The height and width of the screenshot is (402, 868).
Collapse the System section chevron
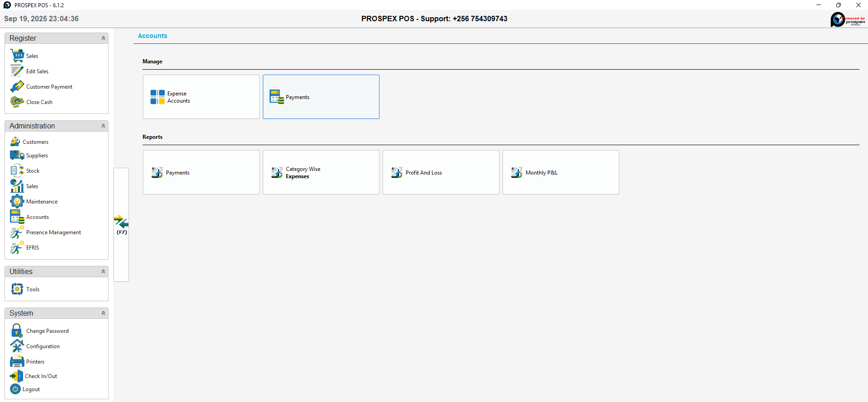(x=103, y=313)
